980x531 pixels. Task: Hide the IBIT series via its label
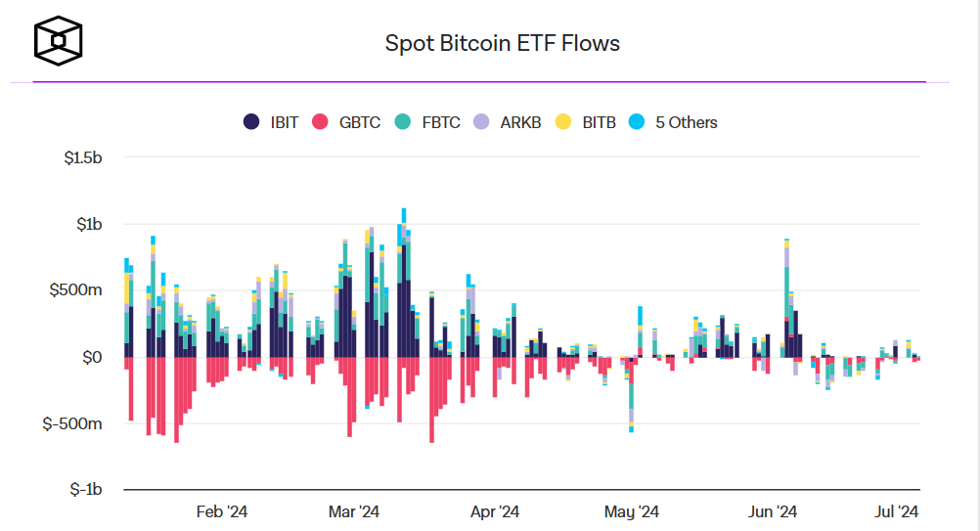pos(285,122)
